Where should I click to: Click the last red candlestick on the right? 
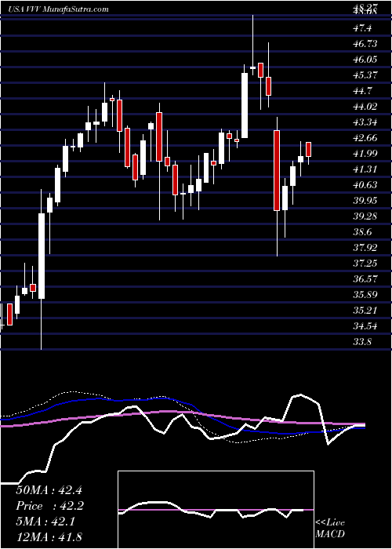[309, 149]
